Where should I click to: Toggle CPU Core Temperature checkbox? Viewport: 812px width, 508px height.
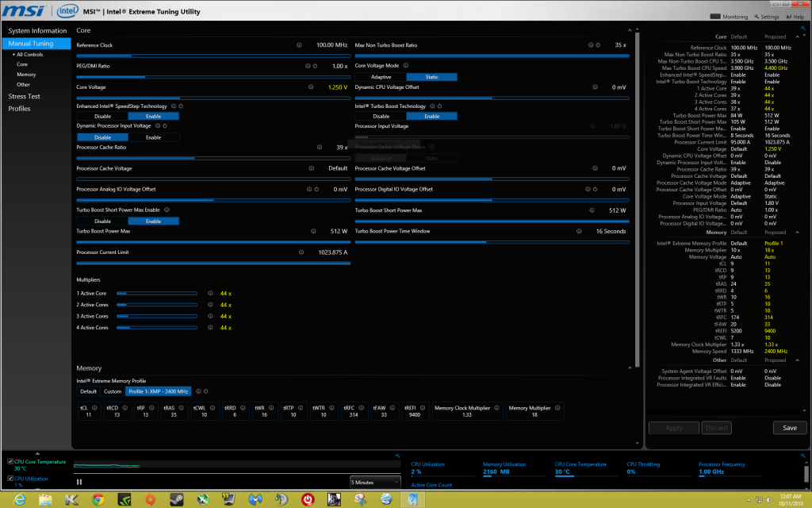[10, 461]
